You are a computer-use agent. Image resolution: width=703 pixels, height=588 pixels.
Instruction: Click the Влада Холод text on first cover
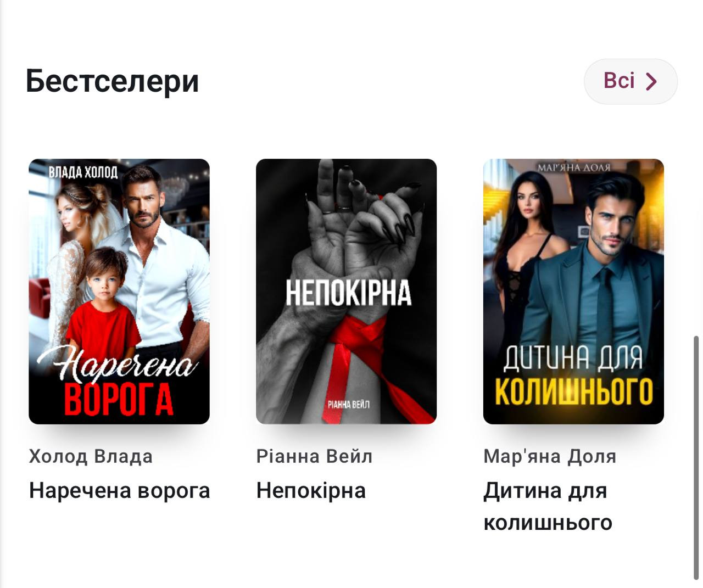pyautogui.click(x=83, y=172)
